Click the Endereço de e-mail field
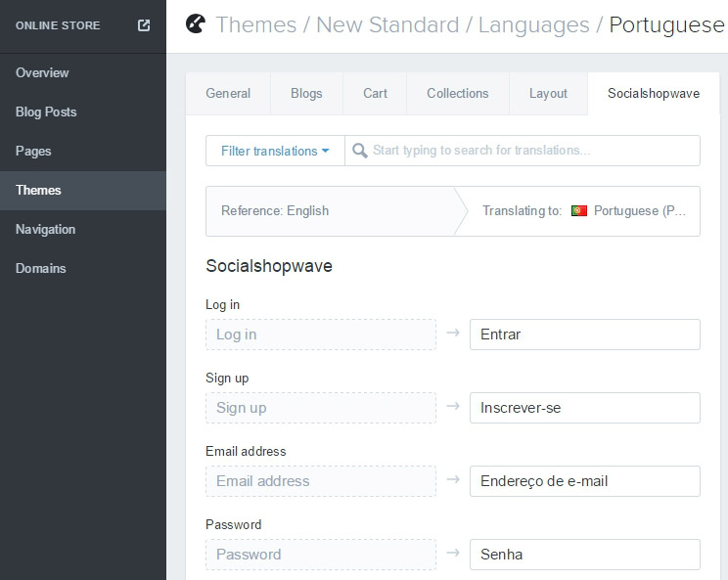The image size is (728, 580). tap(585, 481)
